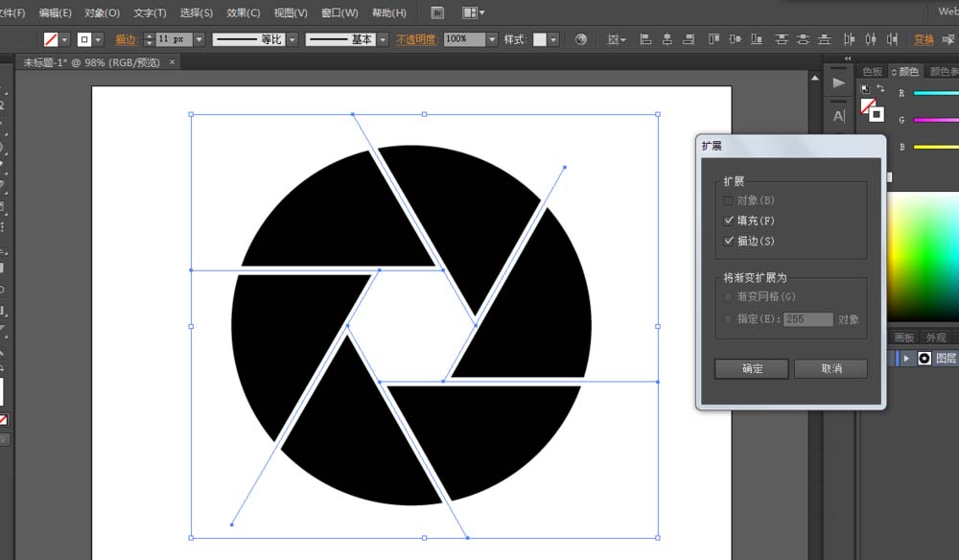Image resolution: width=959 pixels, height=560 pixels.
Task: Select the 渐变网格(G) radio button
Action: point(730,296)
